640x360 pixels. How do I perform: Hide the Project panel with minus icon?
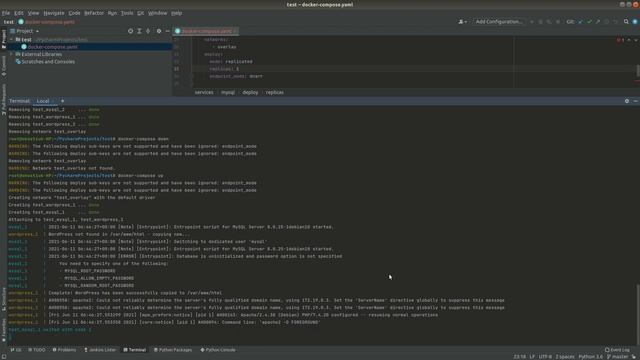click(x=167, y=31)
